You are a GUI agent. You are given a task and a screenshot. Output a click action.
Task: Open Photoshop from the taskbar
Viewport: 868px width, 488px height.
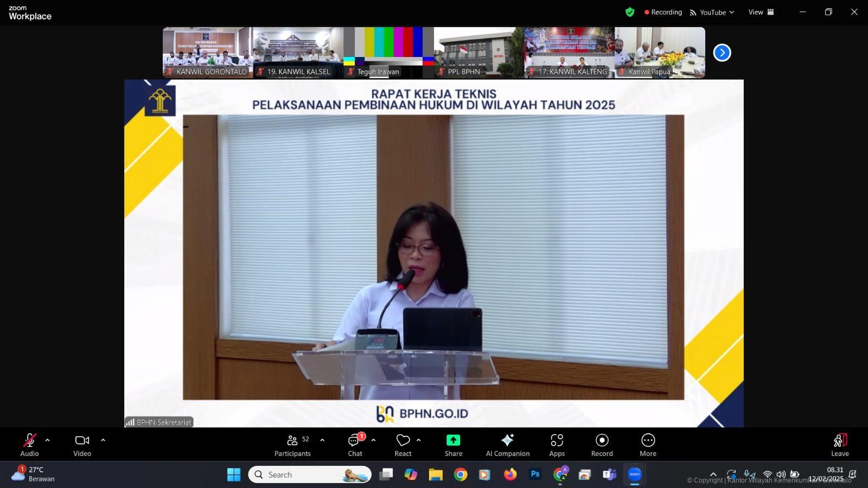(535, 474)
